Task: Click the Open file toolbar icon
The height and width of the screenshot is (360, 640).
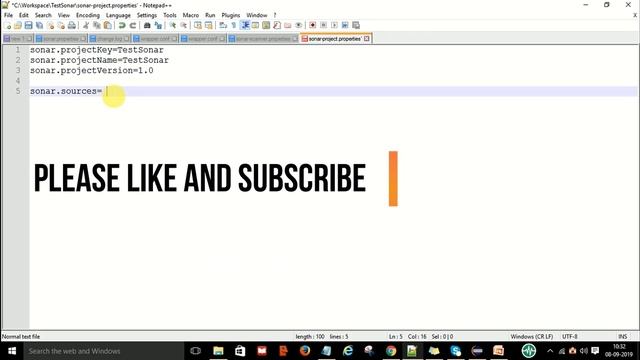Action: pos(18,25)
